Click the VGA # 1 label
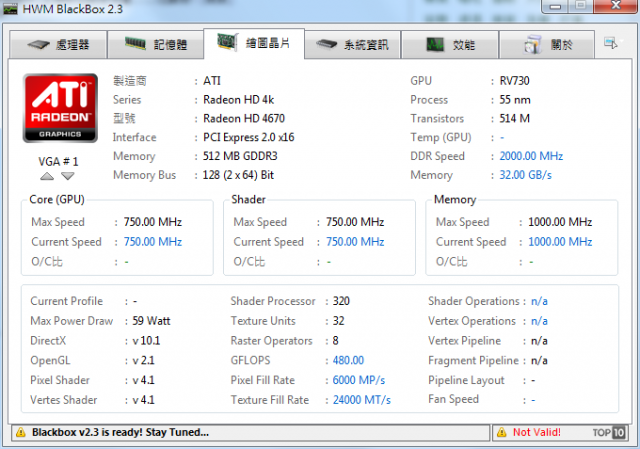The image size is (640, 449). [x=58, y=162]
